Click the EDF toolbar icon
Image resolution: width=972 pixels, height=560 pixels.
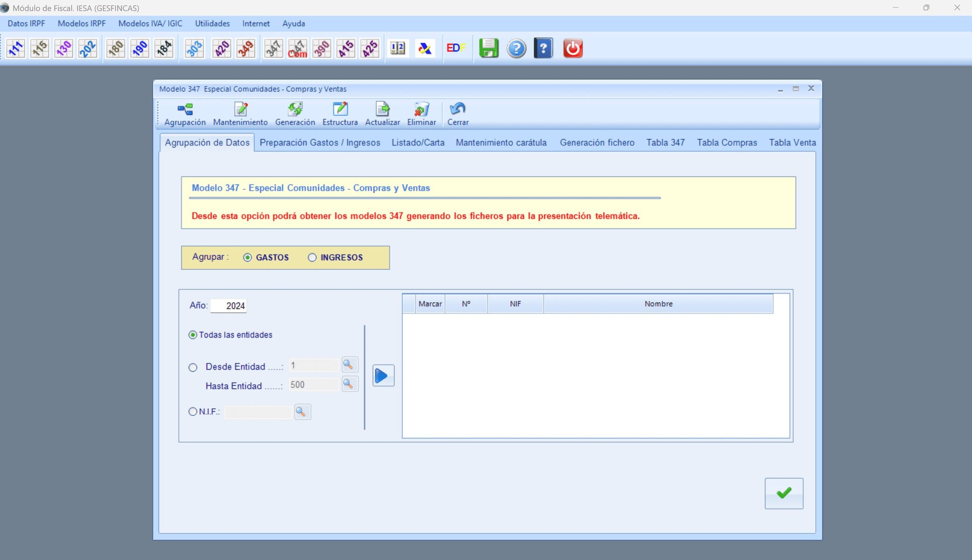point(455,49)
